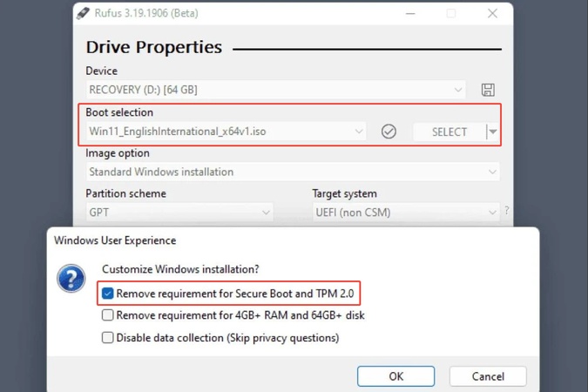Open the Target system UEFI dropdown
Image resolution: width=588 pixels, height=392 pixels.
[x=406, y=212]
